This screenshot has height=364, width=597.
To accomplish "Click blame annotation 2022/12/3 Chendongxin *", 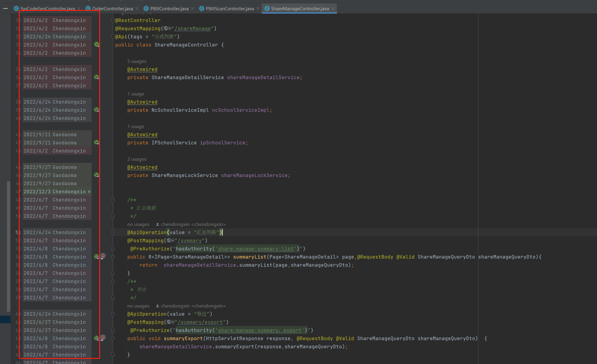I will click(57, 192).
